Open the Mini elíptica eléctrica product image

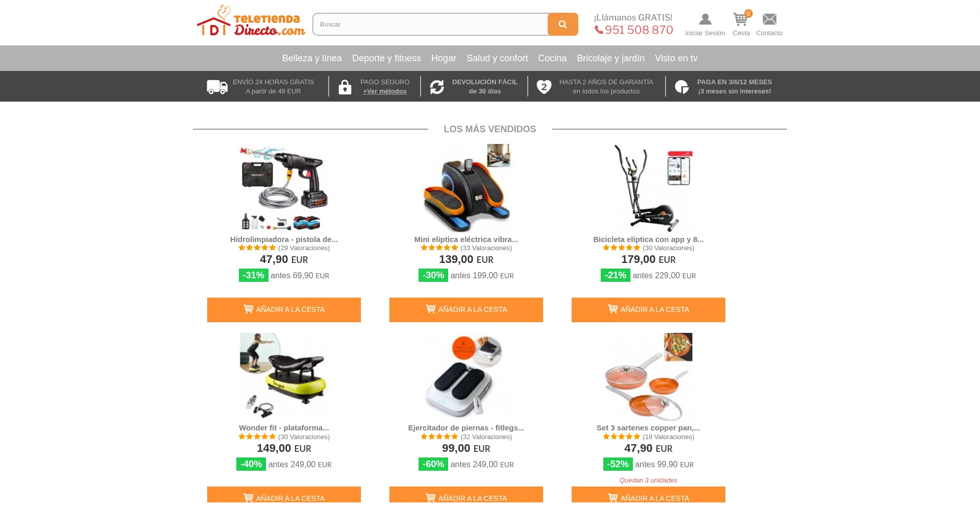coord(466,188)
